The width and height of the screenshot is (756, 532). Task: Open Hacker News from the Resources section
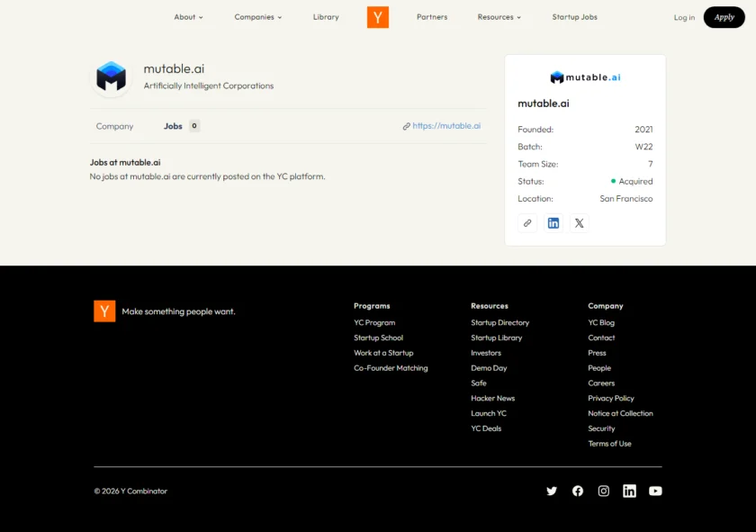click(x=492, y=398)
